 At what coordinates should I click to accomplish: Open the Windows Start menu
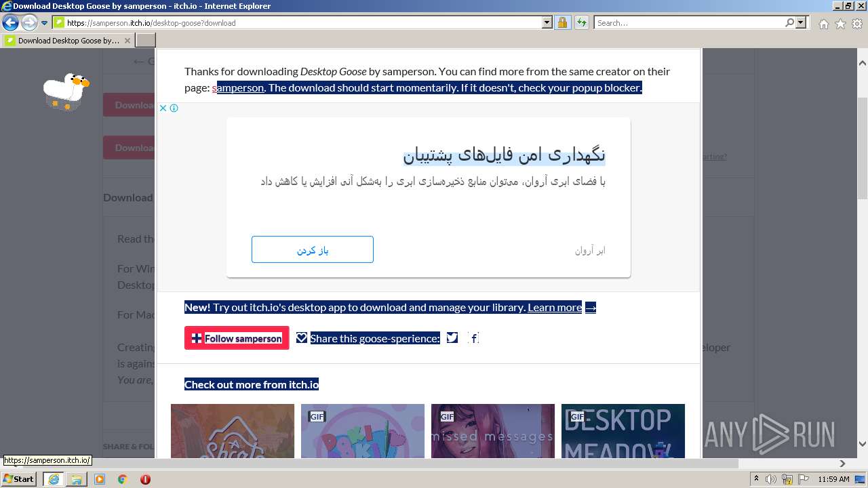(19, 479)
